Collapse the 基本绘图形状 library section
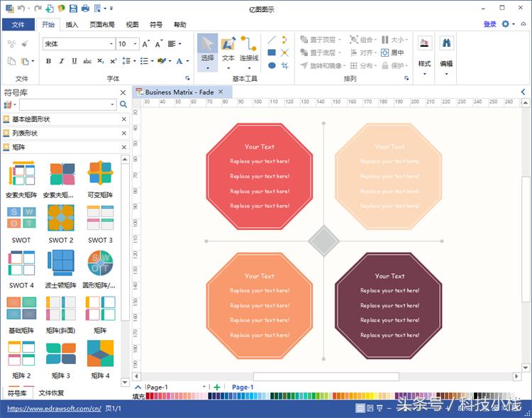The height and width of the screenshot is (418, 532). pos(123,119)
